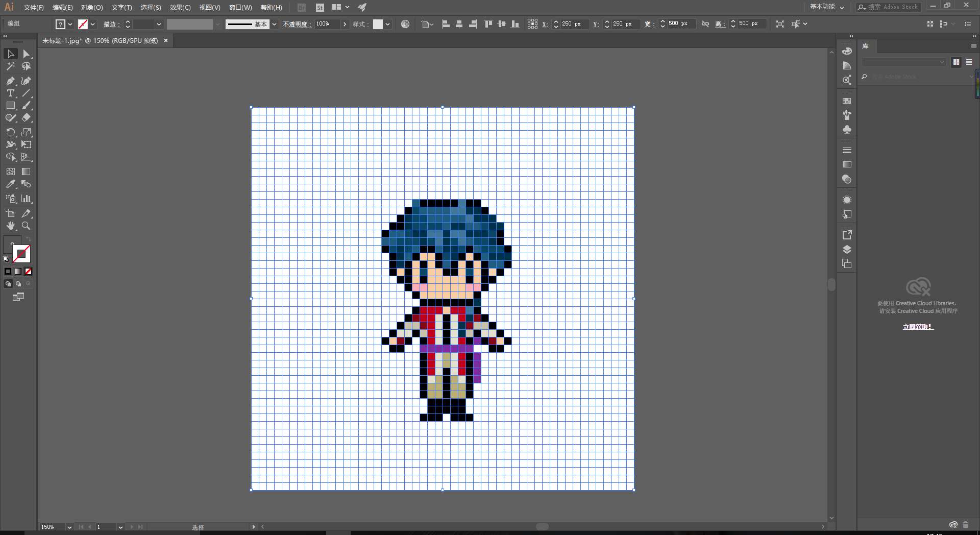
Task: Open the stroke color dropdown
Action: (93, 24)
